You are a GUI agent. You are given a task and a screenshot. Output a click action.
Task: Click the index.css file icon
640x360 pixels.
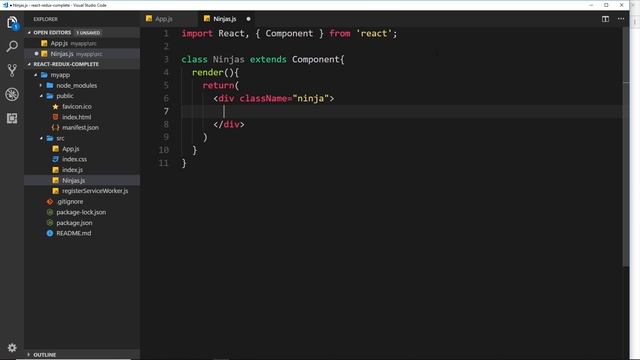pos(56,159)
